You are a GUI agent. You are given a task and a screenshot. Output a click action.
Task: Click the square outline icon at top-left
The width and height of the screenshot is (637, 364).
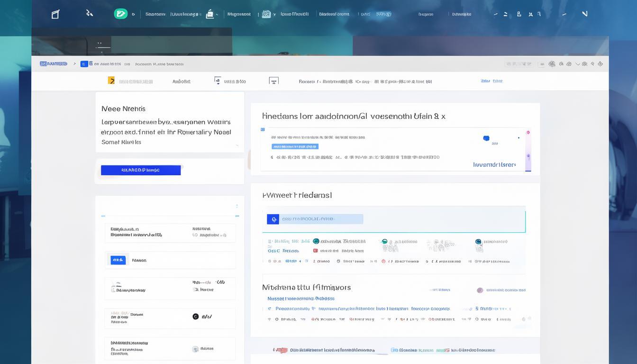(55, 14)
